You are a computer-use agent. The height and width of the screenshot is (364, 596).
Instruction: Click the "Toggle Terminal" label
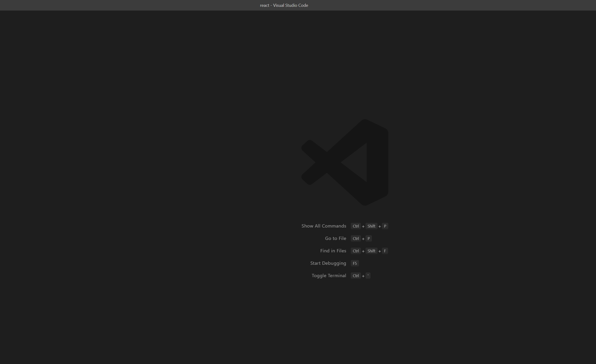[x=329, y=276]
